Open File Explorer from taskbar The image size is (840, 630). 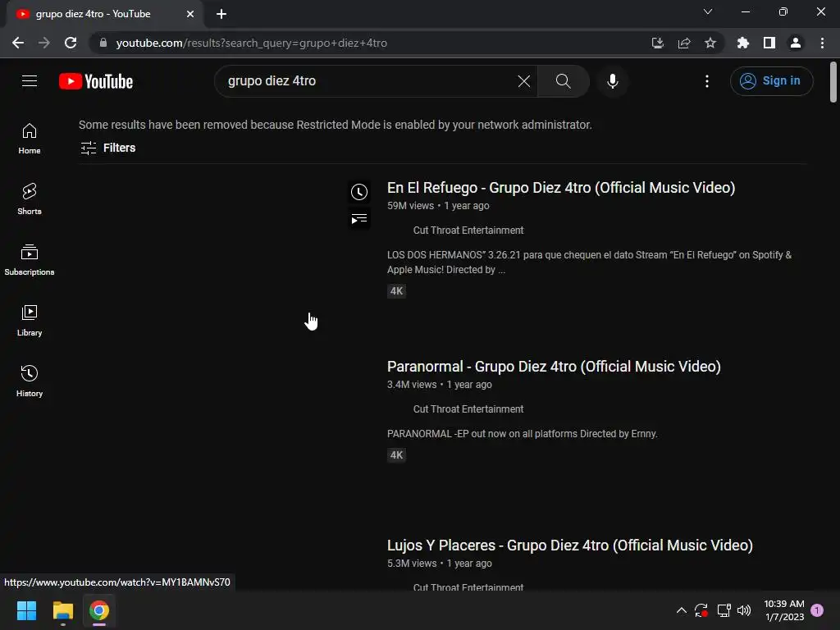click(x=62, y=610)
